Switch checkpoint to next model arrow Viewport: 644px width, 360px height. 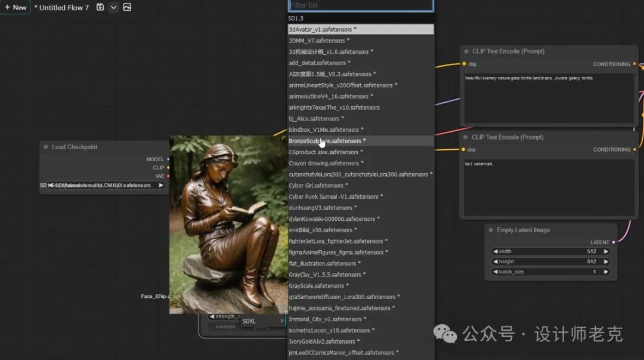(x=161, y=185)
